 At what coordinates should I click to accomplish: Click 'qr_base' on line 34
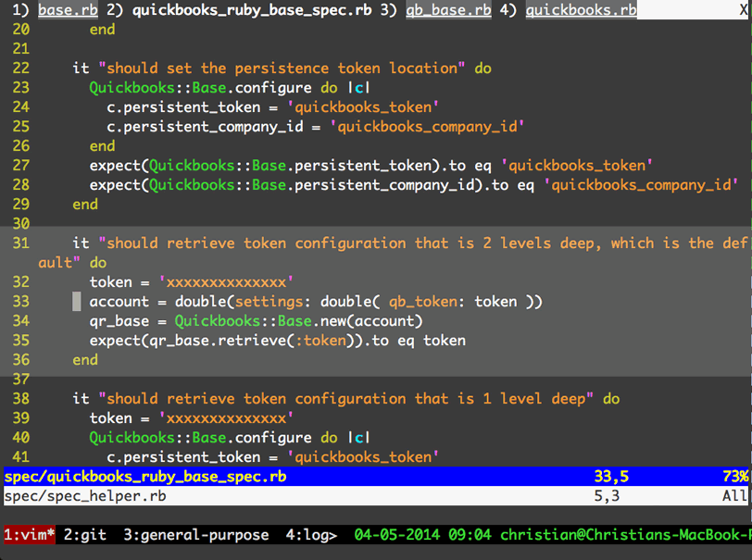click(119, 321)
